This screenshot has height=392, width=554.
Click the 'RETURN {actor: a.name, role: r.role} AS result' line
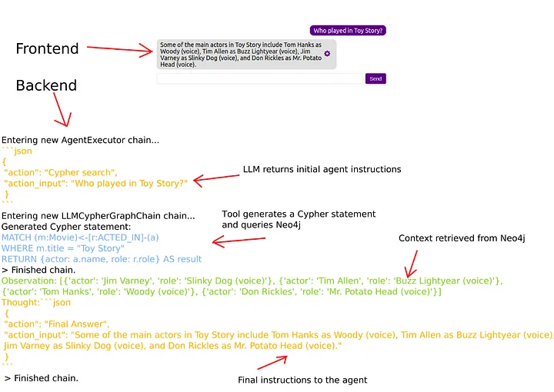coord(102,259)
